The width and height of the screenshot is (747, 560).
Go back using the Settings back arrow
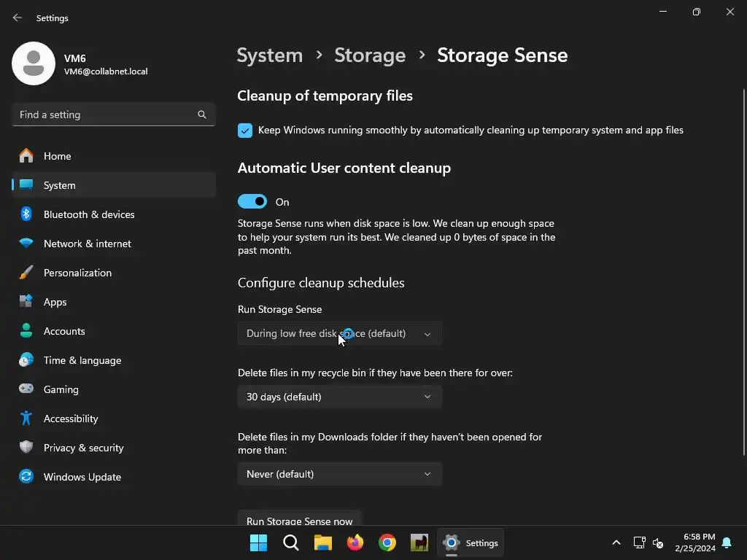coord(18,17)
